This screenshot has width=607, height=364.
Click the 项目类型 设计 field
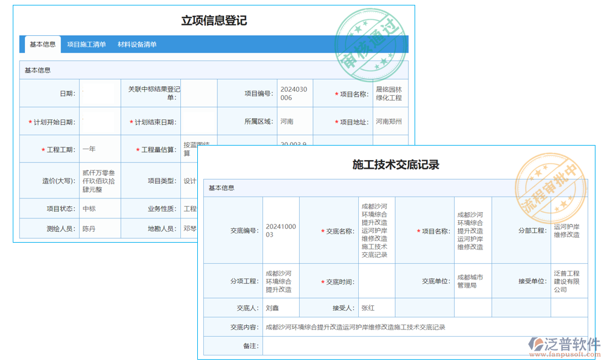pos(191,180)
